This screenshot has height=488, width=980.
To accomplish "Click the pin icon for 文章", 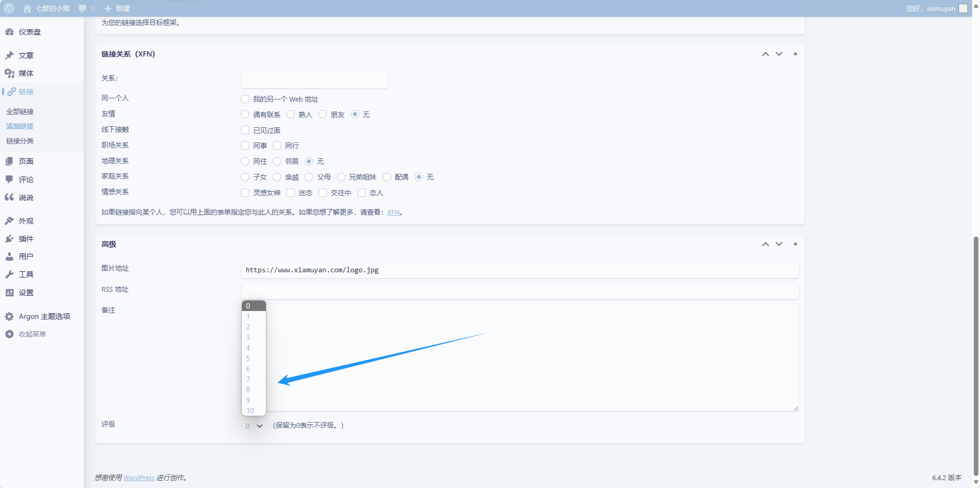I will [9, 55].
